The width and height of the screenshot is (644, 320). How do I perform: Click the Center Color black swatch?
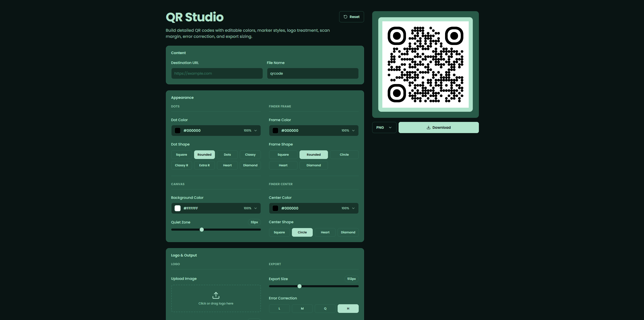[x=275, y=208]
